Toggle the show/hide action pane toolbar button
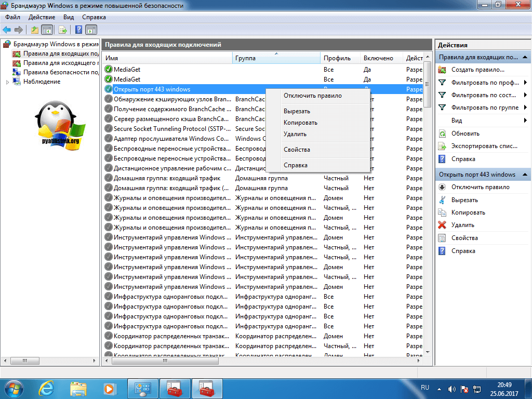The image size is (532, 399). click(x=91, y=30)
